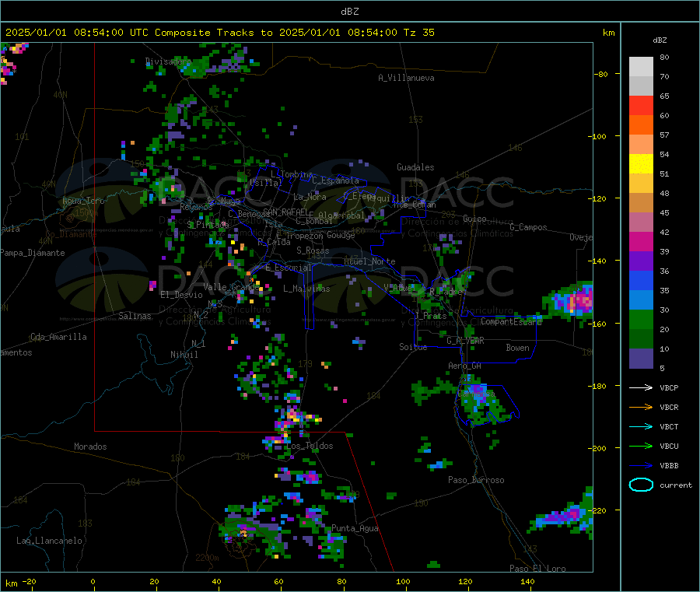
Task: Click the Guadales map label
Action: (415, 167)
